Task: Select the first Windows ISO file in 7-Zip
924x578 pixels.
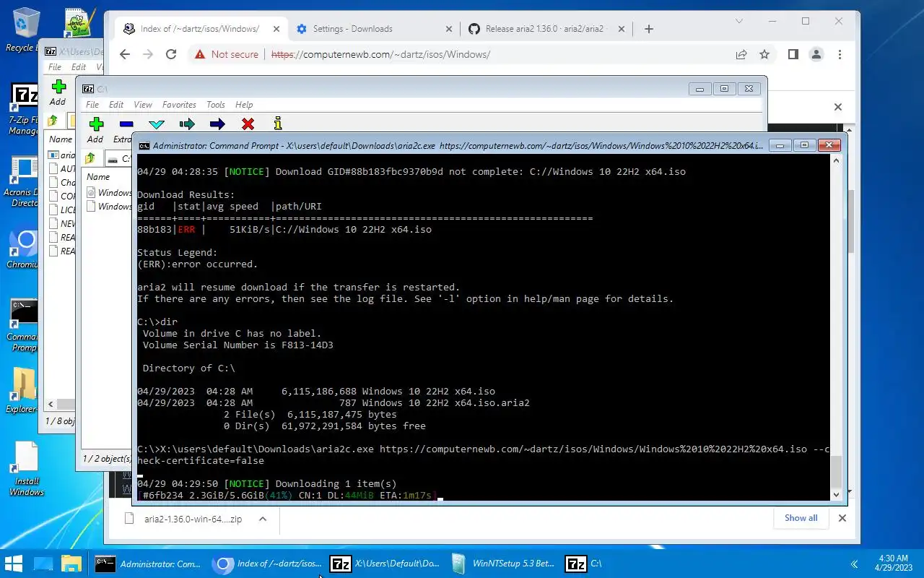Action: click(109, 193)
